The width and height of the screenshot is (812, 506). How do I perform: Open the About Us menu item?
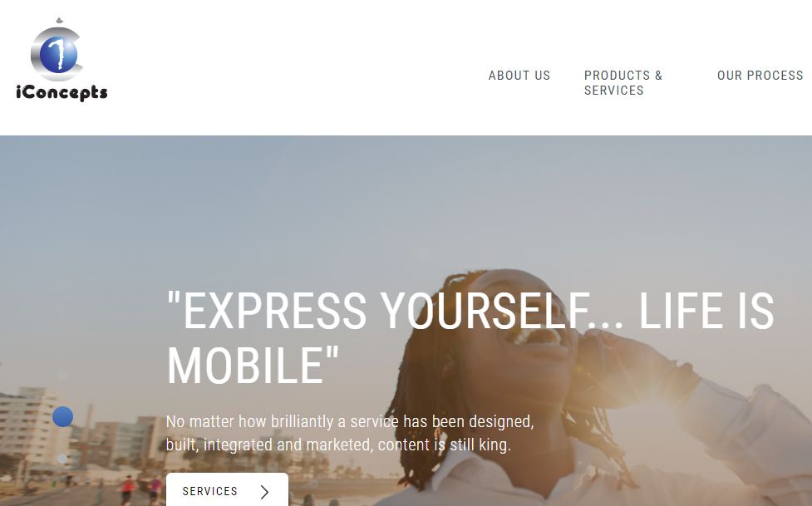point(519,76)
